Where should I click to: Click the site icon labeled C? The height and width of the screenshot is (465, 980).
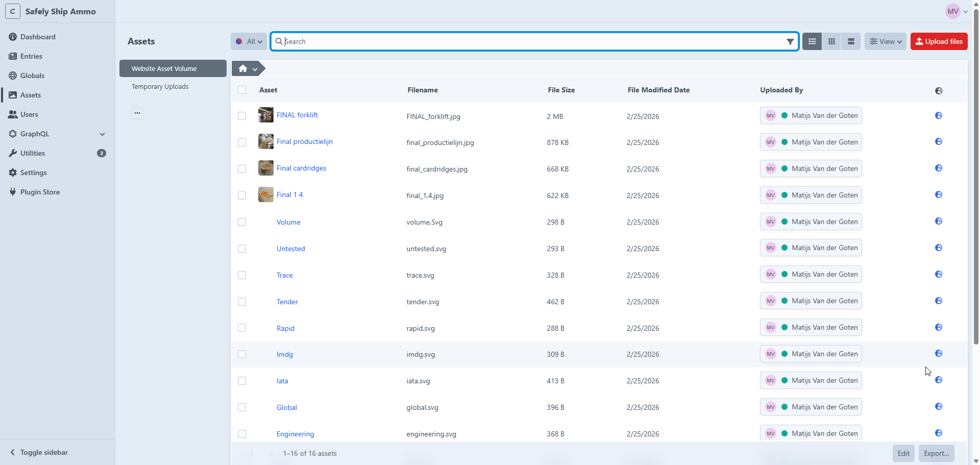[13, 11]
